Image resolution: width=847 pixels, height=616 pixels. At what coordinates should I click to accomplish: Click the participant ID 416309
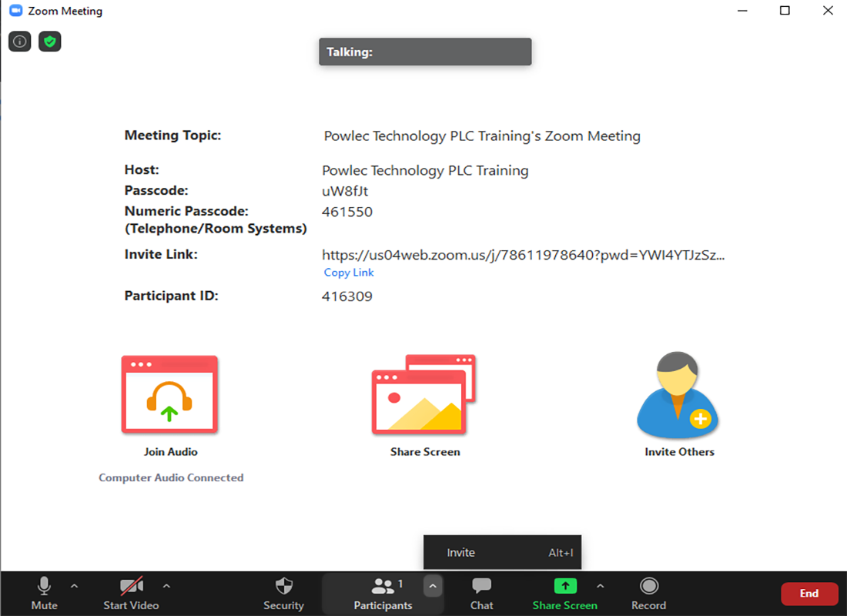pos(347,296)
